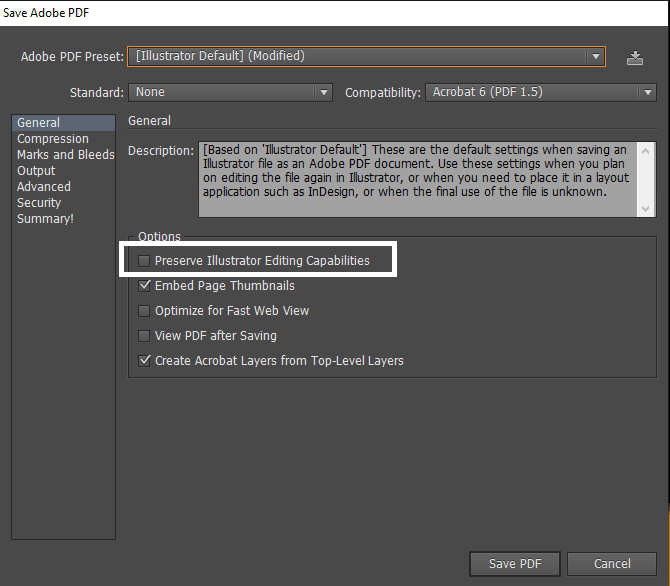Open the Security settings section
This screenshot has height=586, width=670.
tap(64, 203)
